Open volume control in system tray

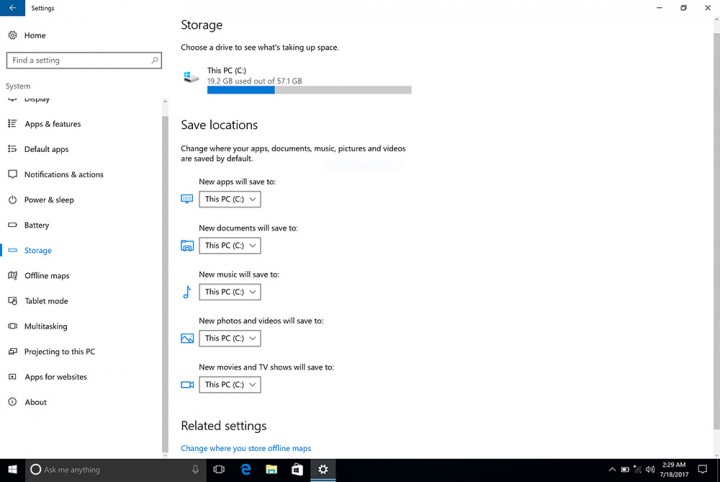[650, 469]
